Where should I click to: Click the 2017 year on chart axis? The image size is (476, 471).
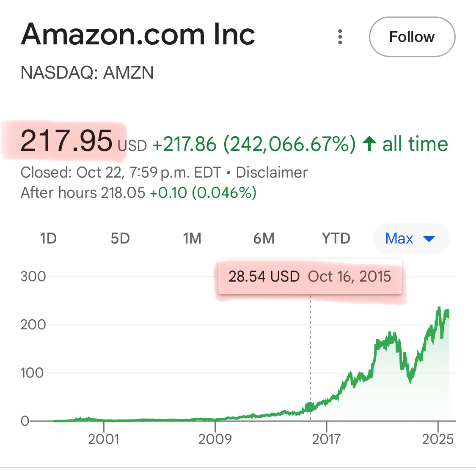[x=326, y=439]
